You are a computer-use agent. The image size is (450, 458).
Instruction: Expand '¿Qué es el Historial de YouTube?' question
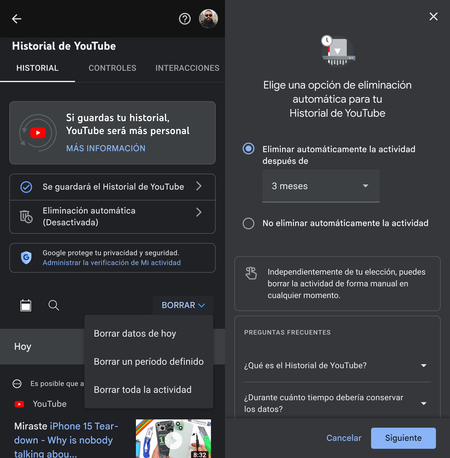tap(337, 366)
